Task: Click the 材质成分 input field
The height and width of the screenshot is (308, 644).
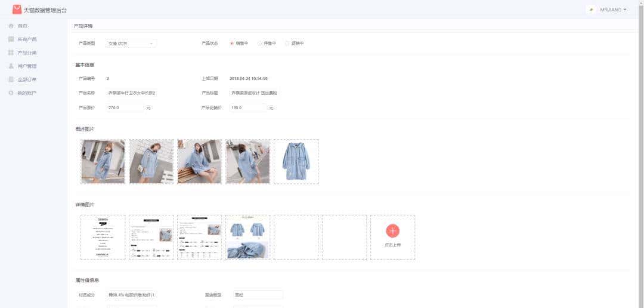Action: 131,295
